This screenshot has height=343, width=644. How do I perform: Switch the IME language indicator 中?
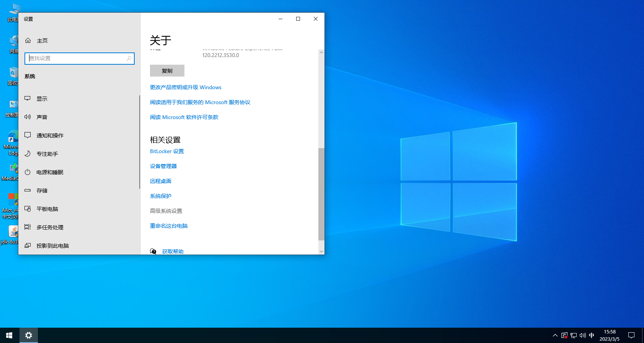tap(592, 335)
